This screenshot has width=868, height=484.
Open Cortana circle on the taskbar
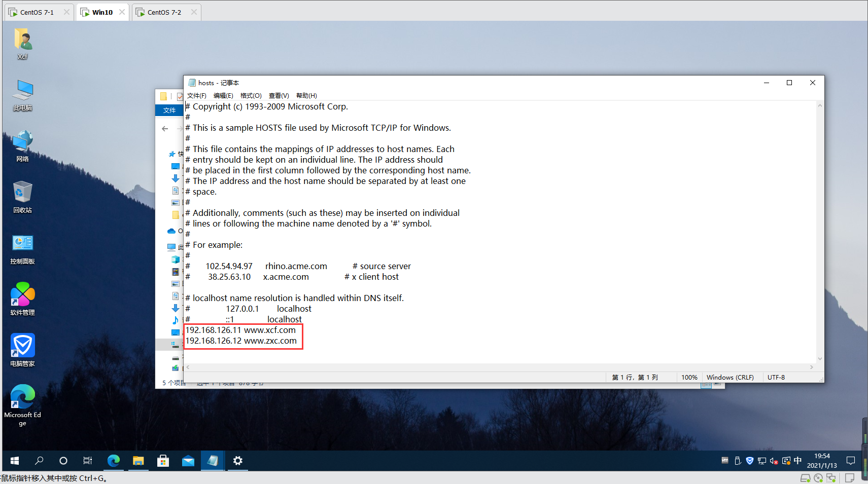(63, 461)
